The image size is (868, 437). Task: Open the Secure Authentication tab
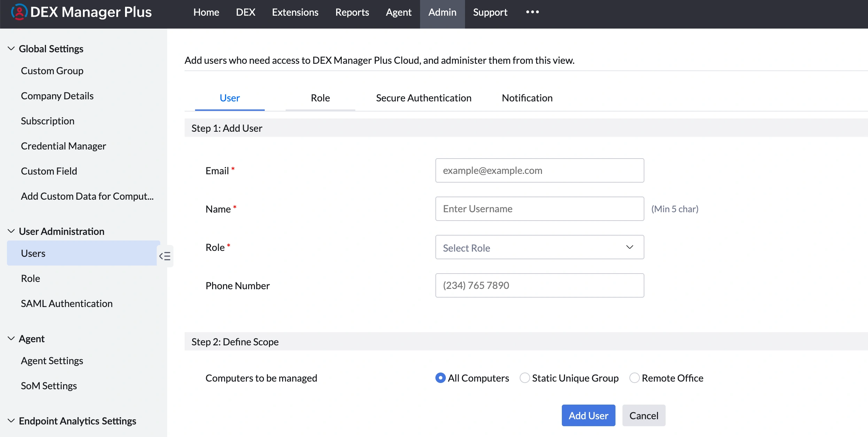tap(424, 98)
